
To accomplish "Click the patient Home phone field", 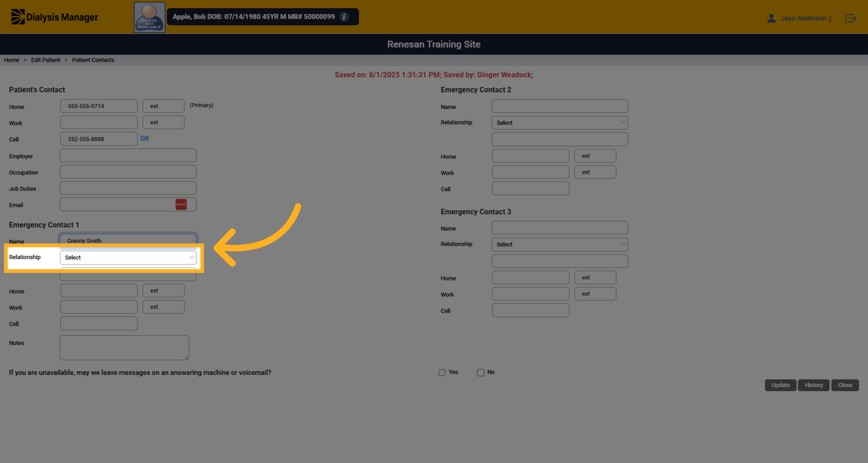I will [x=99, y=106].
